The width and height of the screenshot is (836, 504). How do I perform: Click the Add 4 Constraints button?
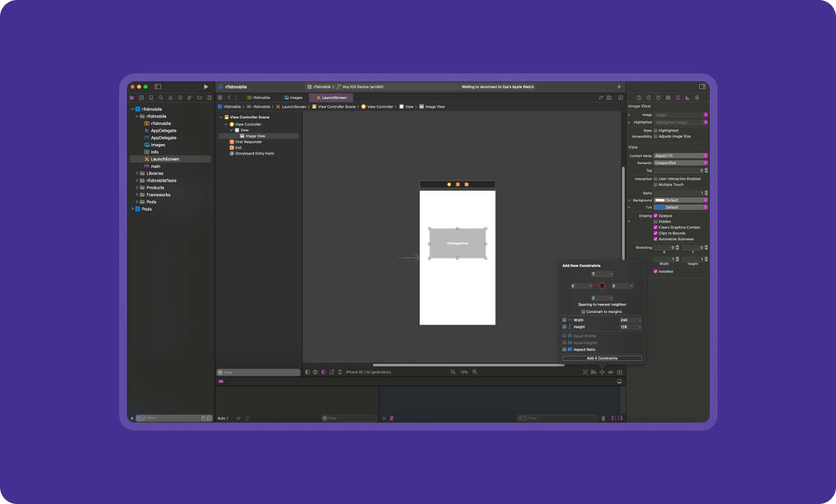tap(602, 358)
